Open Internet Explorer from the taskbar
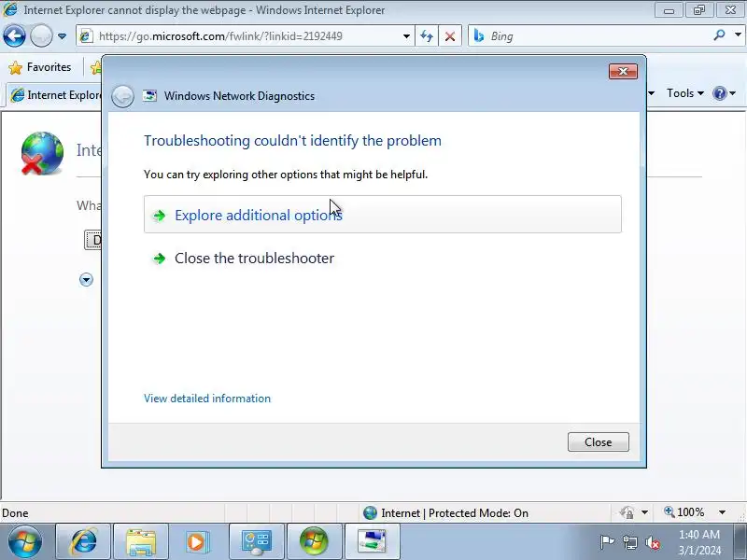The width and height of the screenshot is (747, 560). tap(83, 542)
